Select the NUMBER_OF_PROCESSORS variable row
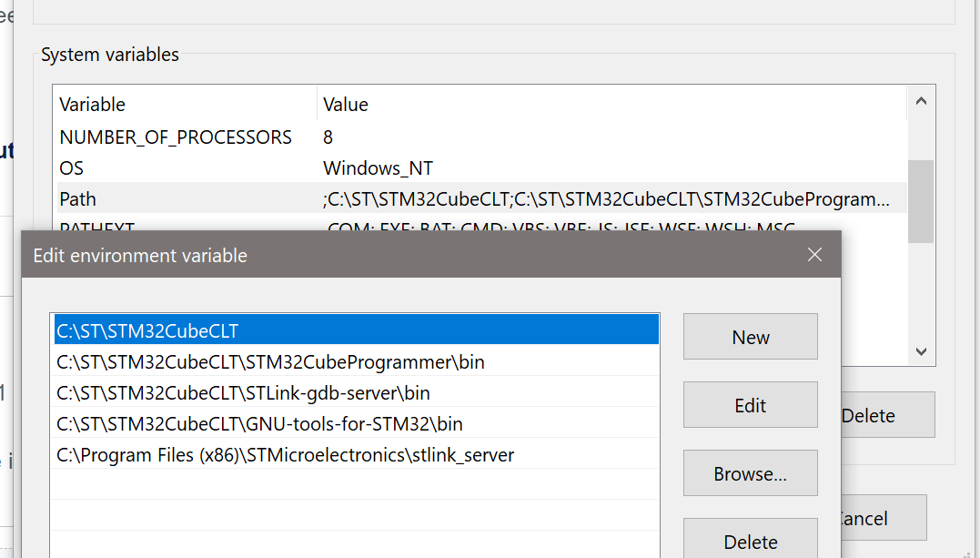Screen dimensions: 980x558 (482, 137)
